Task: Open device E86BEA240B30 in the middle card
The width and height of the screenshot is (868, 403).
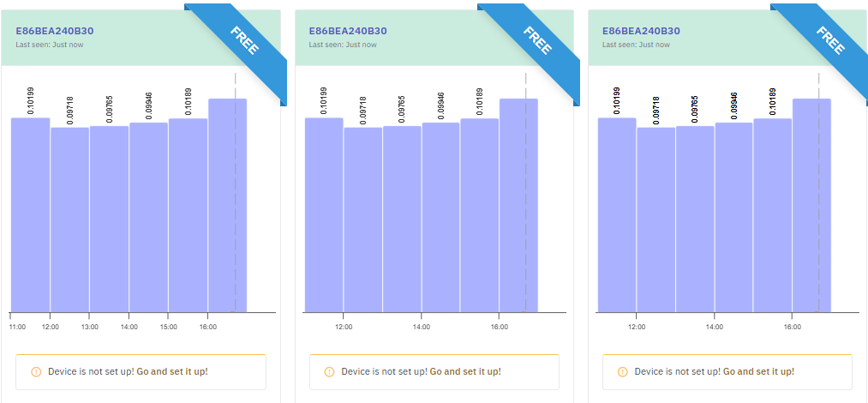Action: [x=348, y=31]
